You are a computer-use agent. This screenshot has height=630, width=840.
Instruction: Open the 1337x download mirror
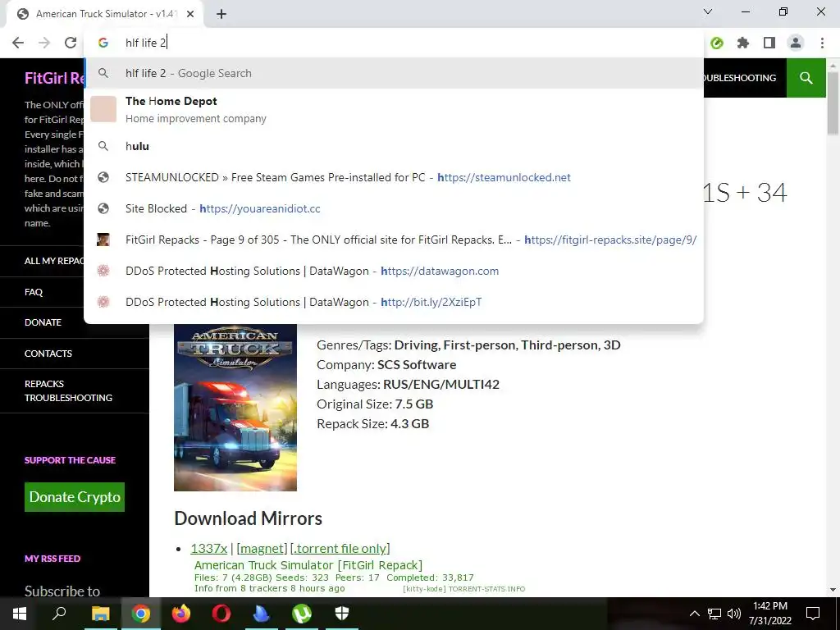point(209,549)
